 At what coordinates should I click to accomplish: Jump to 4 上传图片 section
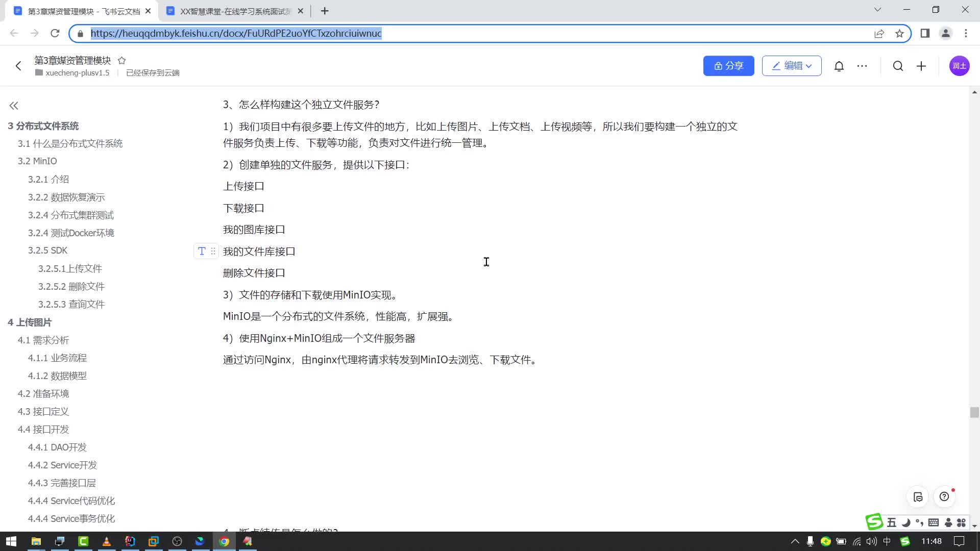30,322
